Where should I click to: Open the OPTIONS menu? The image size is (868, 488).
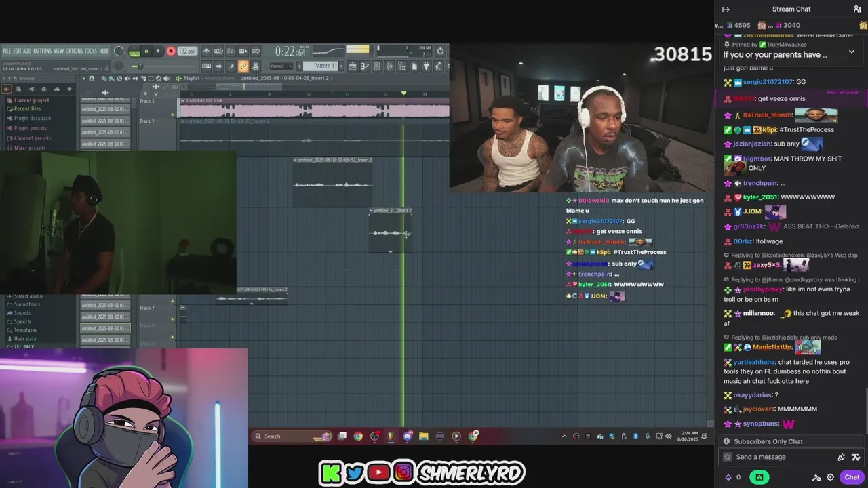(x=75, y=51)
